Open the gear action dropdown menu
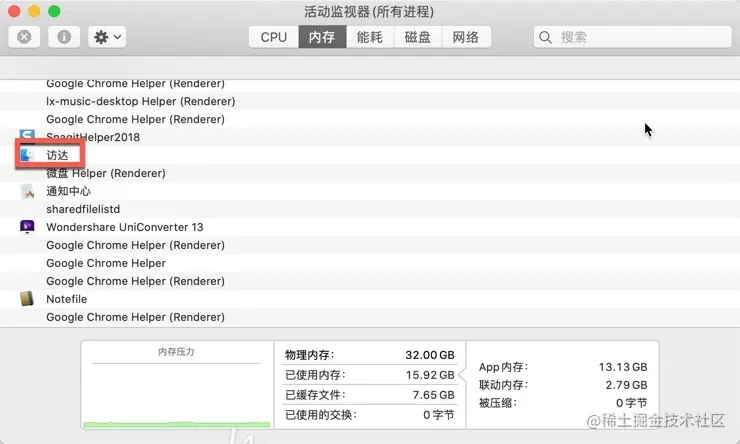The width and height of the screenshot is (740, 444). (x=107, y=37)
